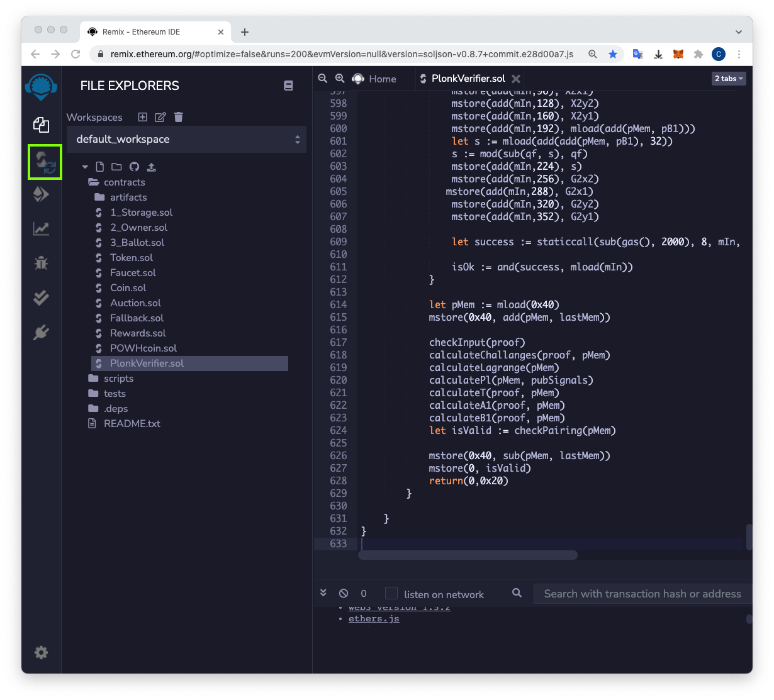
Task: Open Coin.sol file
Action: 128,287
